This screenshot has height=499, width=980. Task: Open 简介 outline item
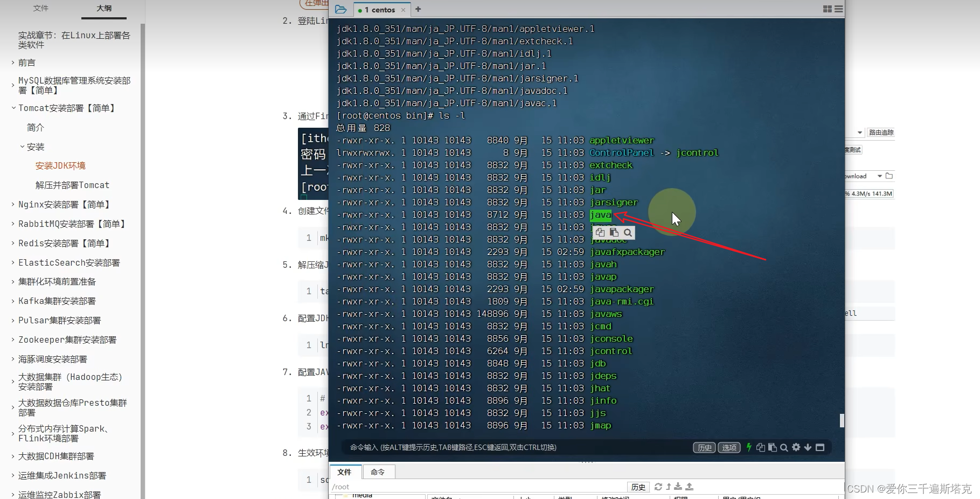(36, 127)
